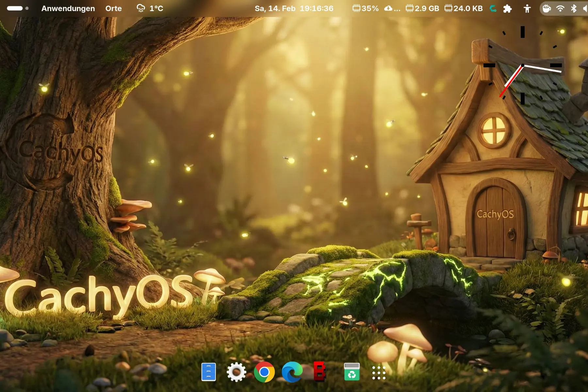Expand the 35% CPU usage monitor
The image size is (588, 392).
coord(366,8)
